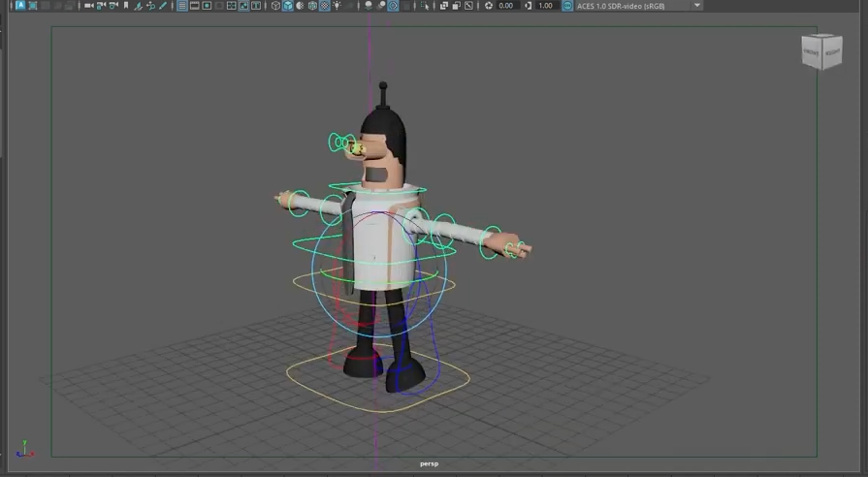Screen dimensions: 868x477
Task: Click the RIGHT face of the view cube
Action: point(832,52)
